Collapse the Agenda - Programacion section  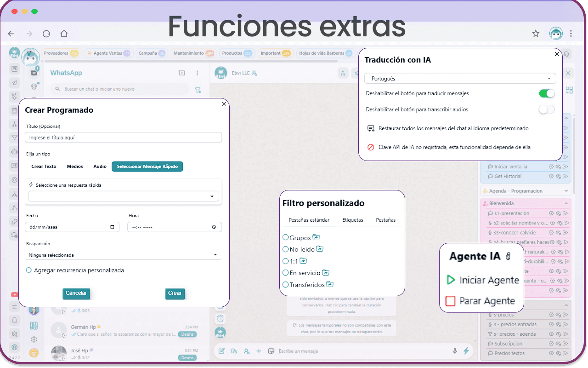point(566,190)
